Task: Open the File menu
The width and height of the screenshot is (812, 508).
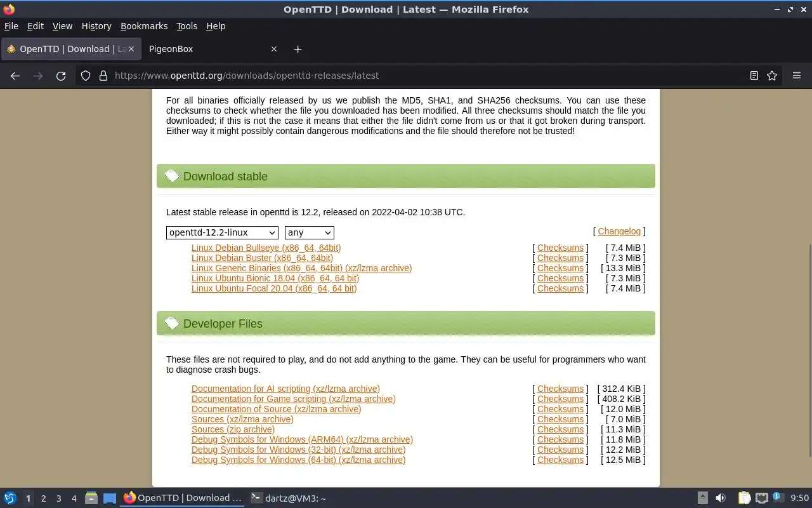Action: [x=11, y=26]
